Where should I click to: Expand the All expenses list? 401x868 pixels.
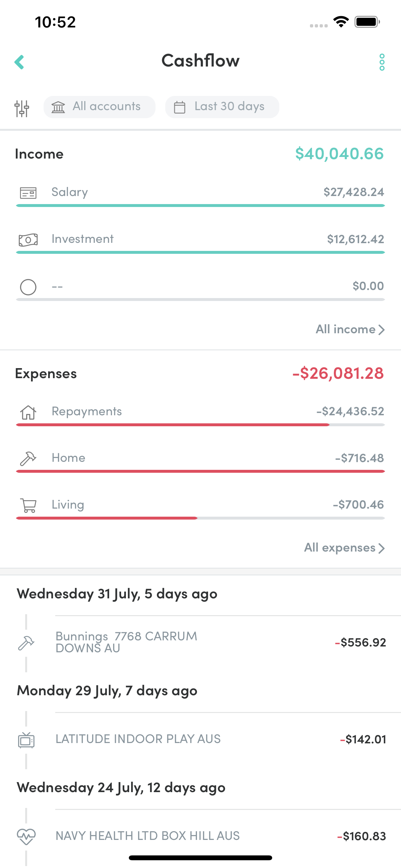point(344,548)
